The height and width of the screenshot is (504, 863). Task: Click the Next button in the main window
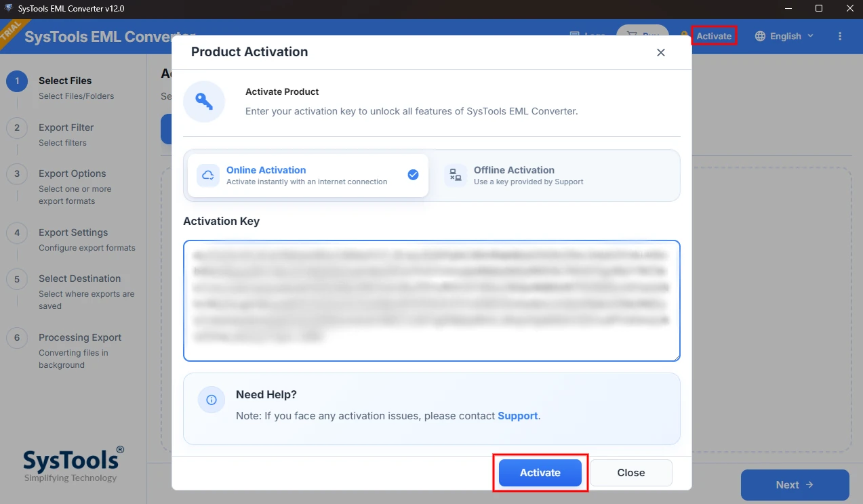click(x=795, y=485)
